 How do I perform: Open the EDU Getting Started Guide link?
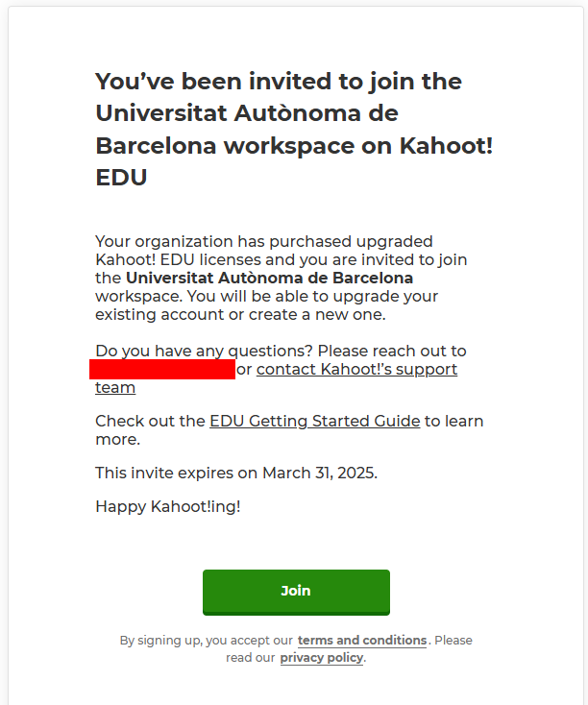point(314,422)
